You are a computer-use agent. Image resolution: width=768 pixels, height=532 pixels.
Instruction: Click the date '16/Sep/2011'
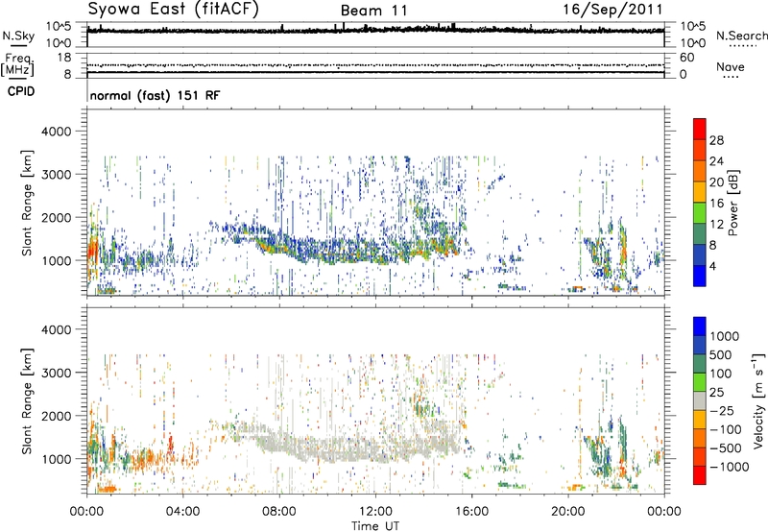(612, 10)
